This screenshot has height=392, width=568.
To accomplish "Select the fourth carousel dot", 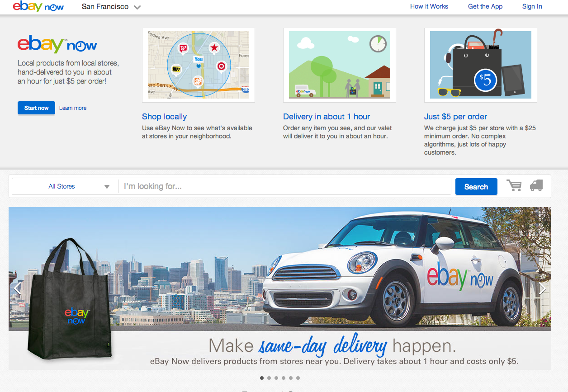I will click(x=284, y=378).
